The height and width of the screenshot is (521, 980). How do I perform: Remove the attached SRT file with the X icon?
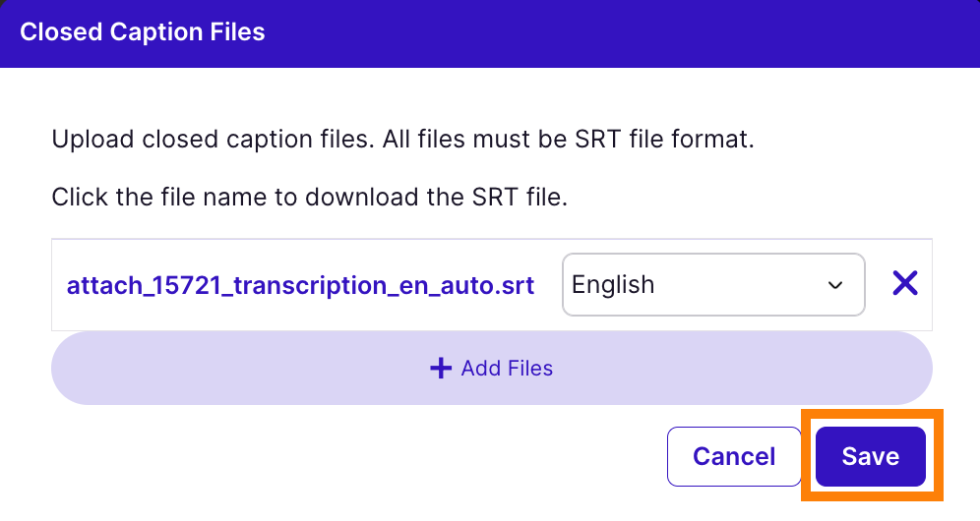click(904, 284)
